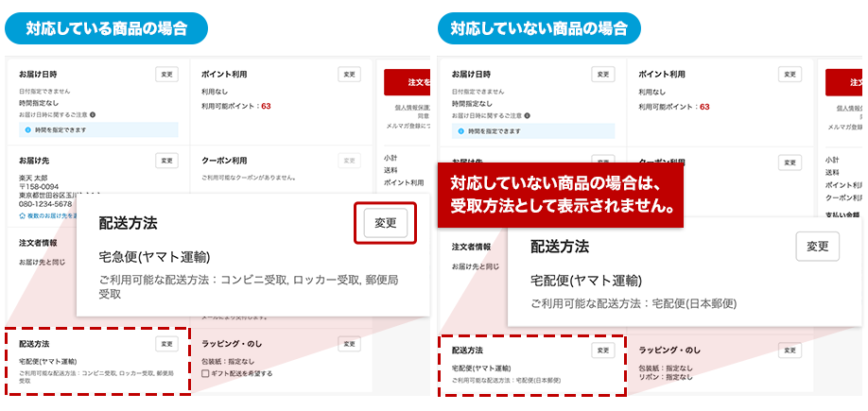This screenshot has height=411, width=868.
Task: Click 変更 for ラッピング・のし in 対応していない商品 example
Action: (790, 351)
